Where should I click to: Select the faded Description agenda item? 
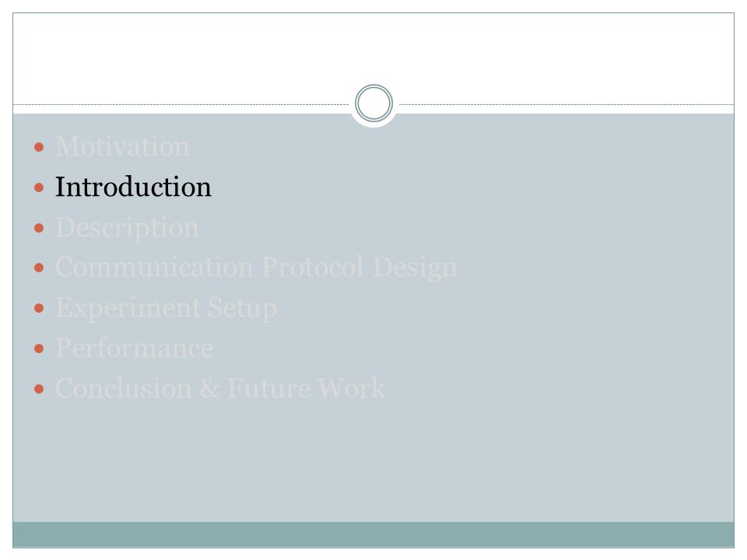(127, 228)
